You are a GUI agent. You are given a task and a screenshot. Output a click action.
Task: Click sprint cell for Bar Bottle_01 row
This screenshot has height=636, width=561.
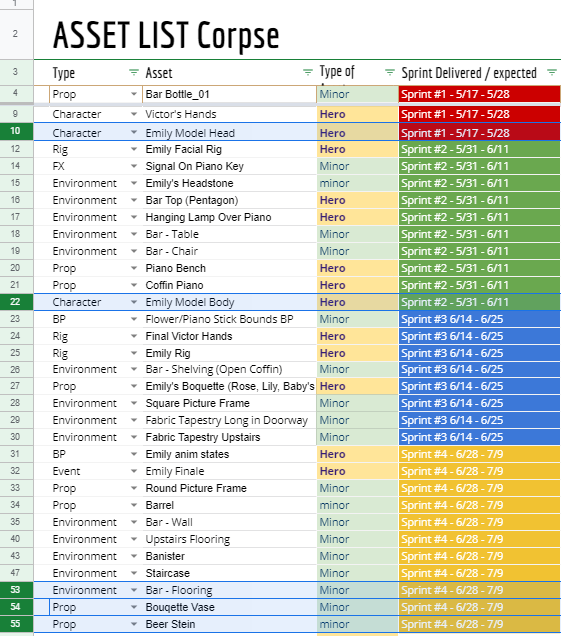point(480,94)
